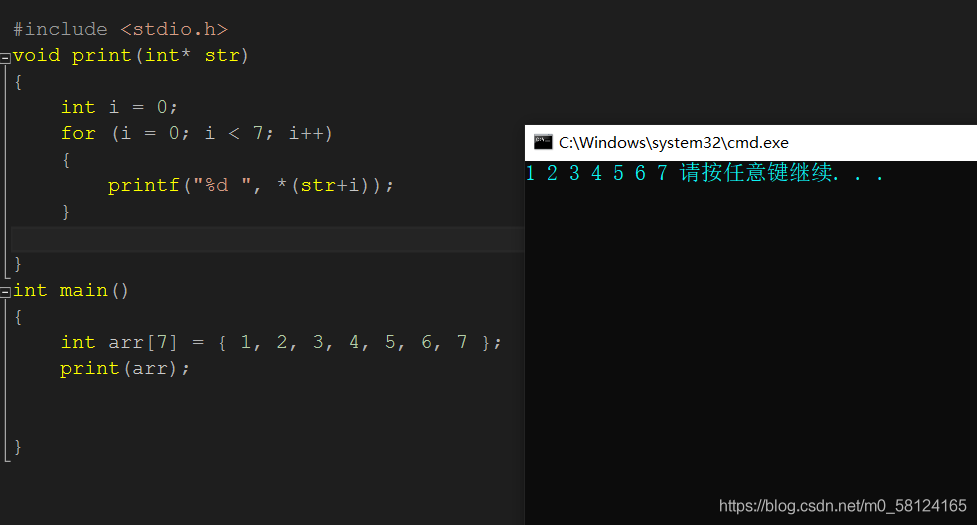Screen dimensions: 977x525
Task: Click the print(arr); call line
Action: pos(125,369)
